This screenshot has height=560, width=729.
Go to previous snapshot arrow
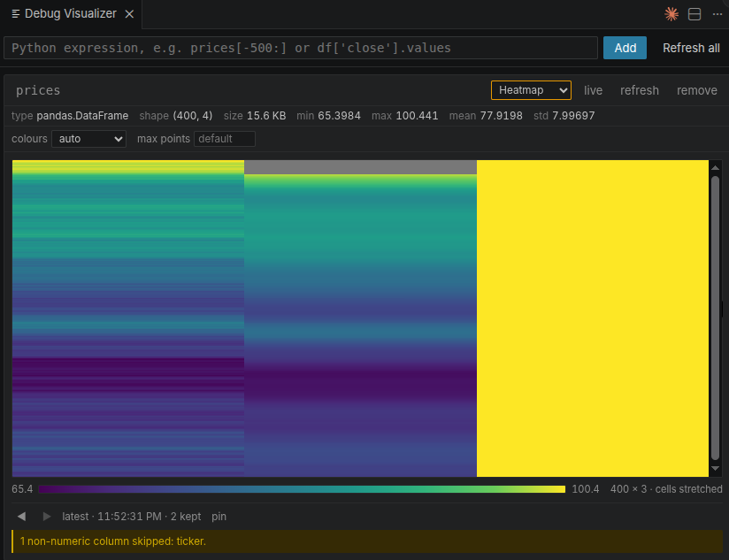click(21, 517)
